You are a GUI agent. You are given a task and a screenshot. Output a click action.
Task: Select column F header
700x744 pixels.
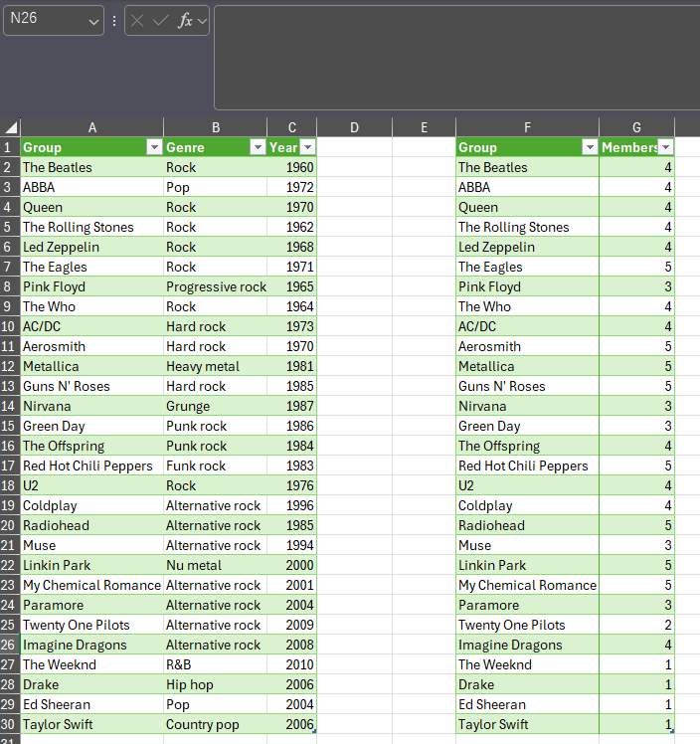click(x=527, y=127)
